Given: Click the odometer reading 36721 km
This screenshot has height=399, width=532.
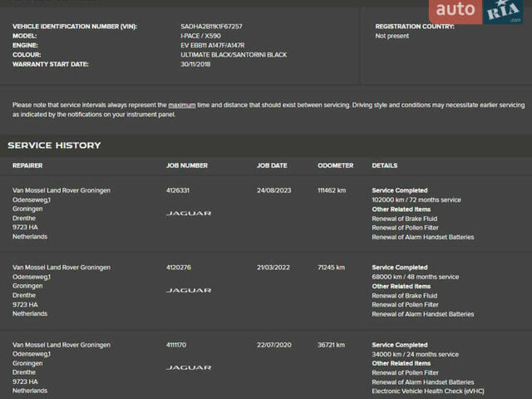Looking at the screenshot, I should (x=333, y=345).
